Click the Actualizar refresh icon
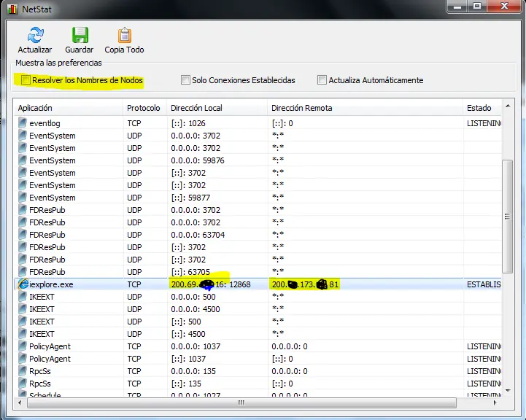The height and width of the screenshot is (420, 526). point(36,35)
